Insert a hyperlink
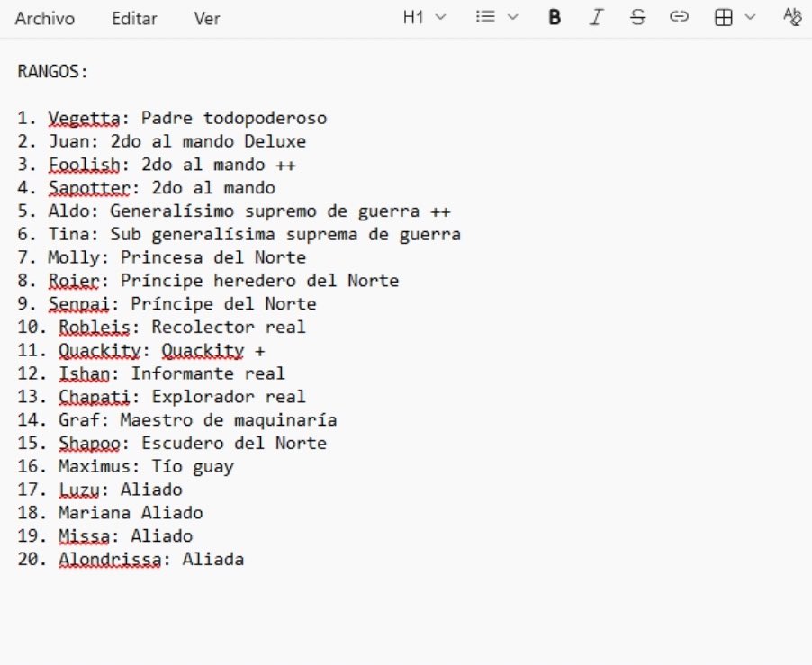Viewport: 812px width, 665px height. pyautogui.click(x=679, y=17)
